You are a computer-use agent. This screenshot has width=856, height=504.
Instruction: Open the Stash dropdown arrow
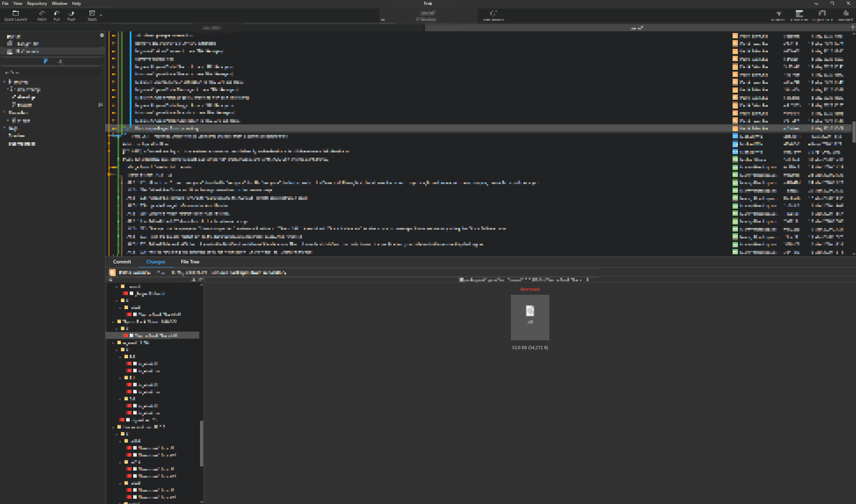[101, 15]
